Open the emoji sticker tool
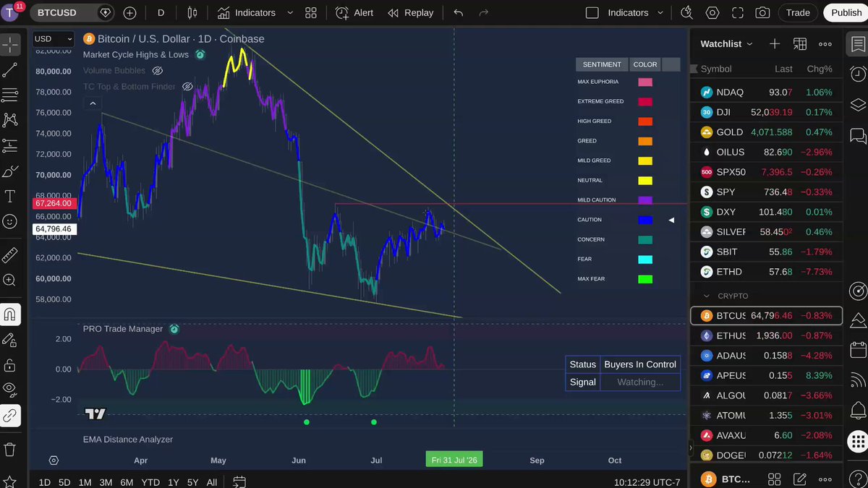The height and width of the screenshot is (488, 868). click(10, 221)
